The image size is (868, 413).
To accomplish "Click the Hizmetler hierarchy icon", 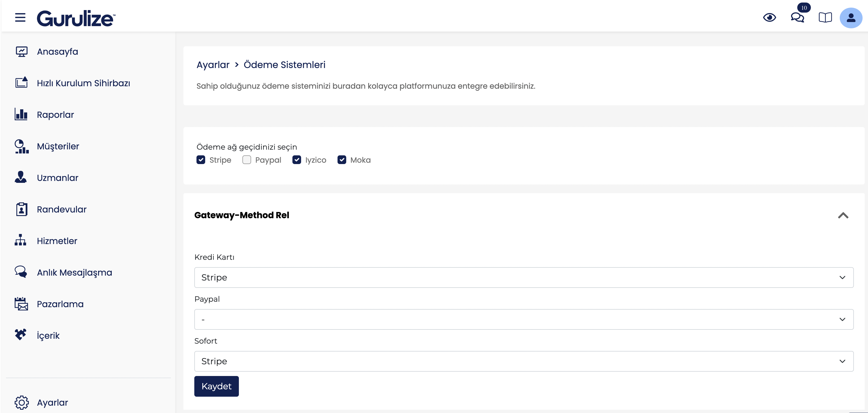I will tap(21, 240).
